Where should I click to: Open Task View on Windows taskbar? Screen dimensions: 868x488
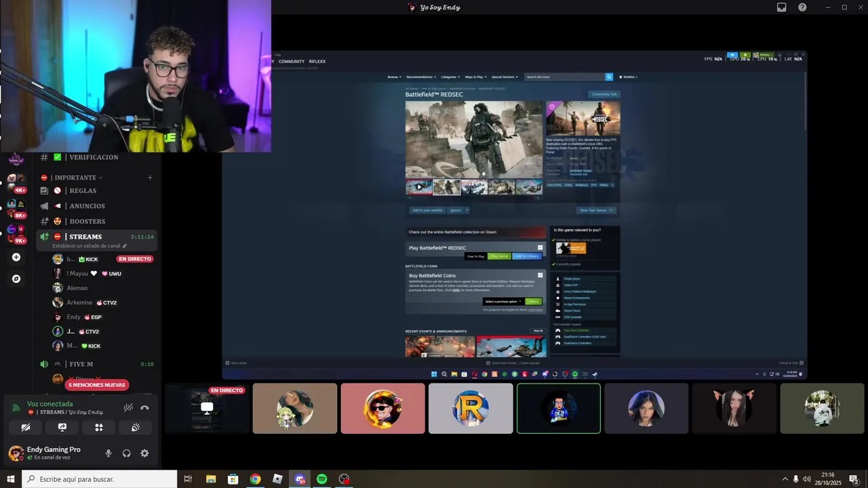(188, 479)
